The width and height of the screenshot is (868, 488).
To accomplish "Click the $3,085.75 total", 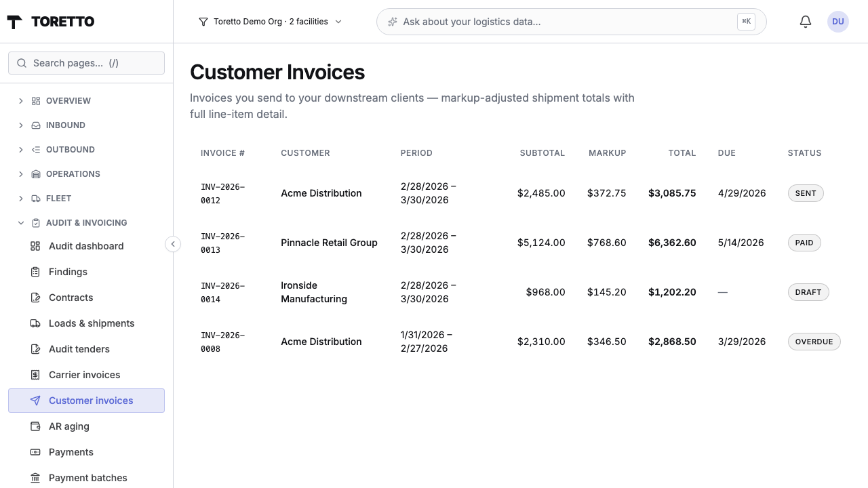I will [672, 193].
